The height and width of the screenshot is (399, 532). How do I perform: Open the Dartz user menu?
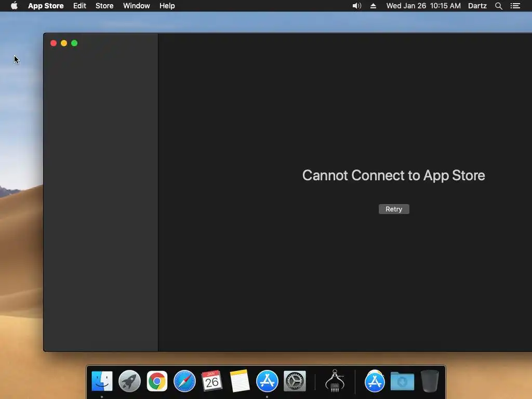477,6
